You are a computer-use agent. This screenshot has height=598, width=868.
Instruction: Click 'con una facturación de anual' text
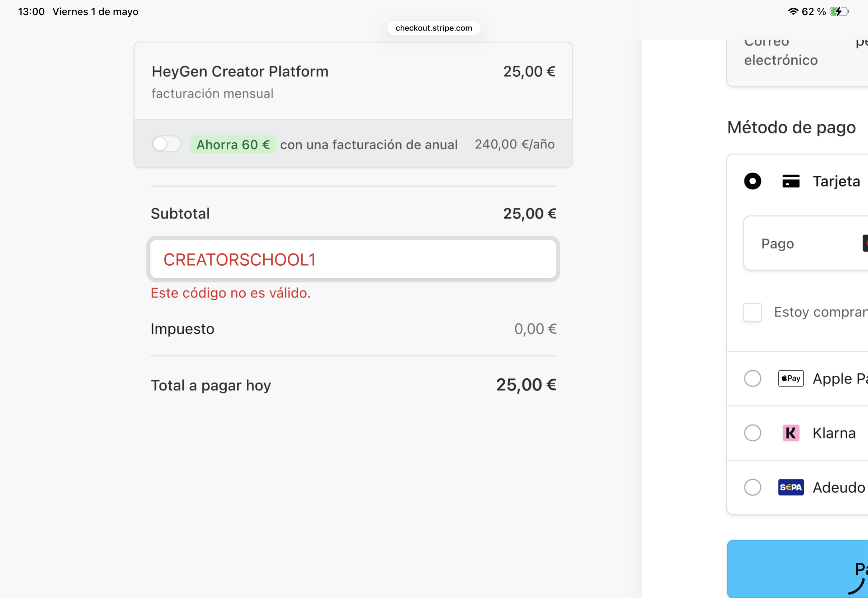tap(369, 144)
